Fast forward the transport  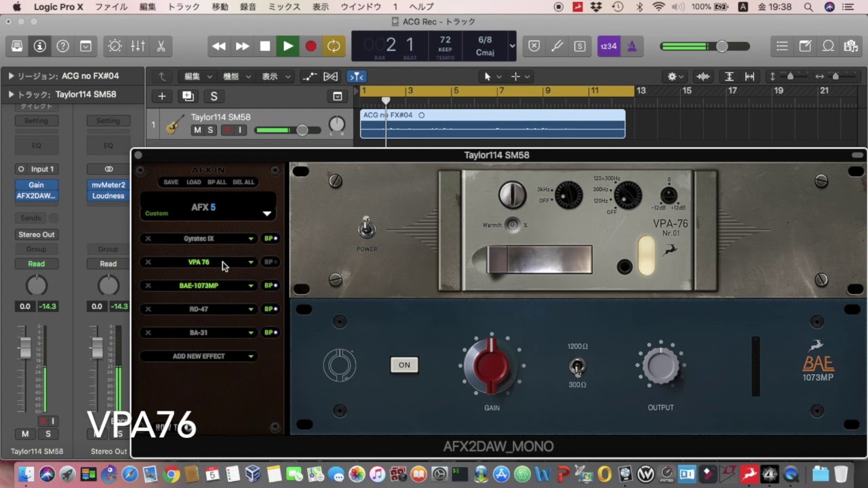(242, 46)
